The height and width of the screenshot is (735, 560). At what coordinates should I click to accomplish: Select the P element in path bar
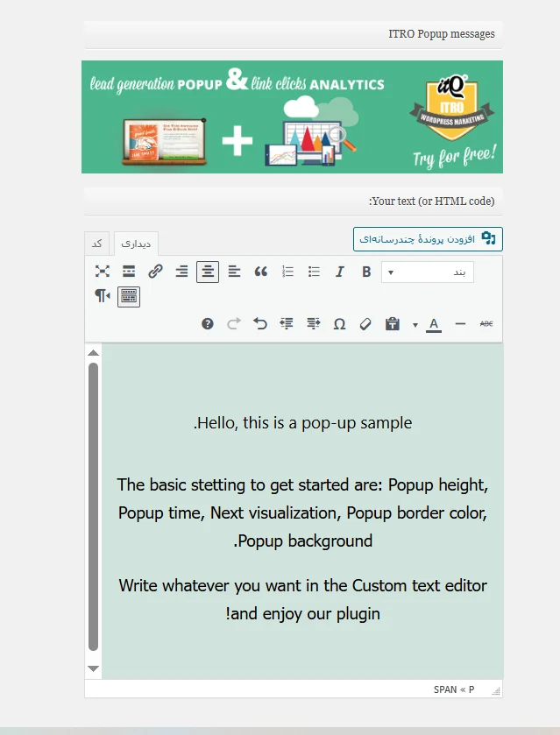471,689
